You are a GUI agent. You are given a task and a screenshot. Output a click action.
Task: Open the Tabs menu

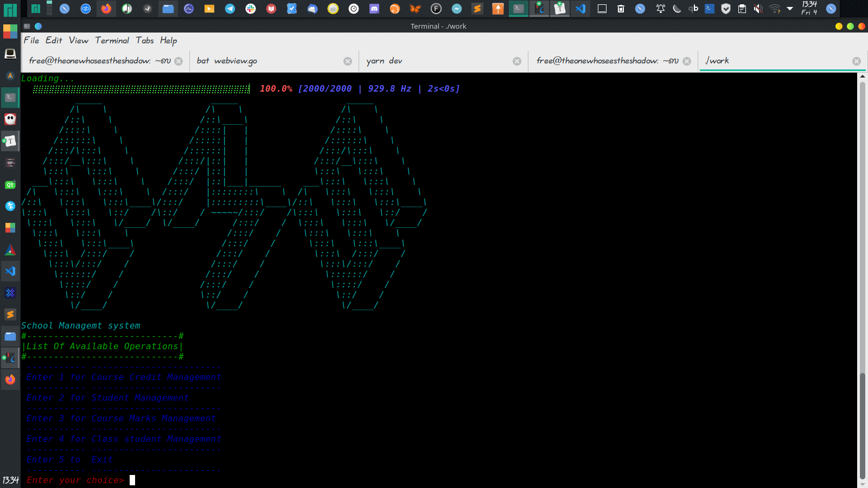[x=144, y=41]
